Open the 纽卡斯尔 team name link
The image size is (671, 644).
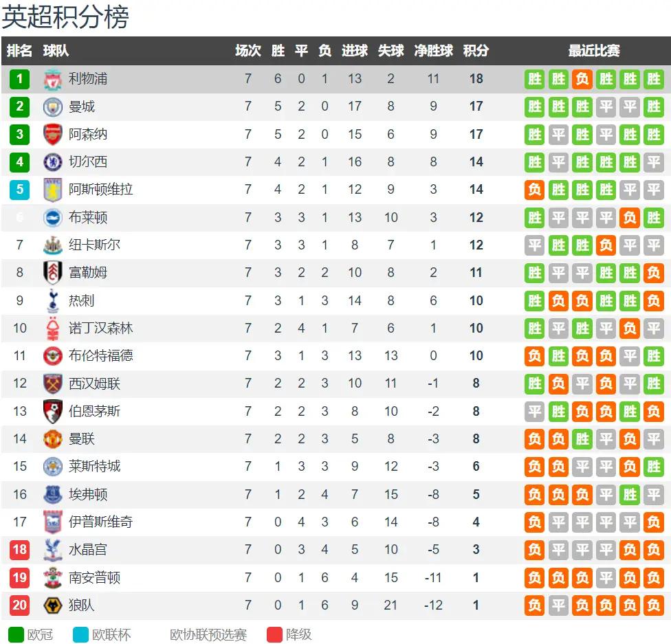(95, 245)
